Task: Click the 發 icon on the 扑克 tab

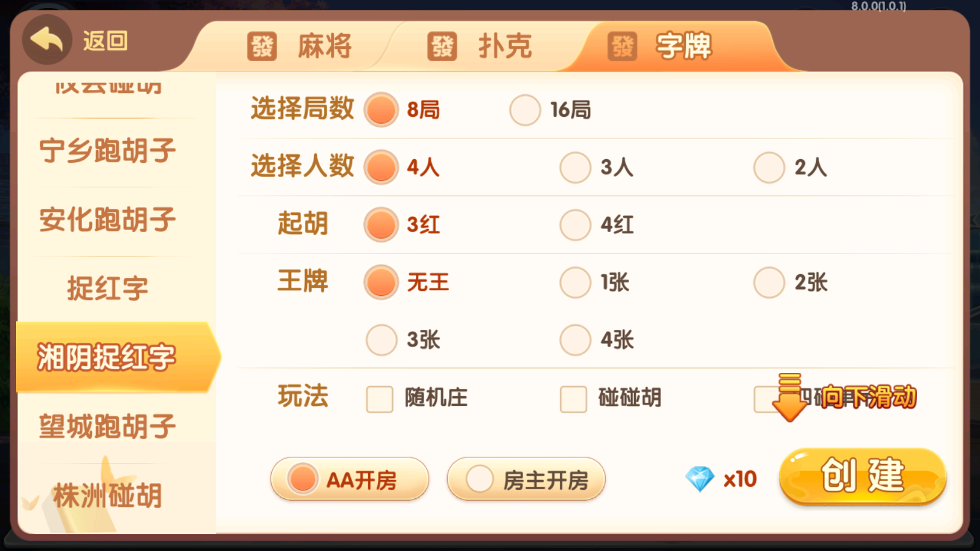Action: (x=442, y=45)
